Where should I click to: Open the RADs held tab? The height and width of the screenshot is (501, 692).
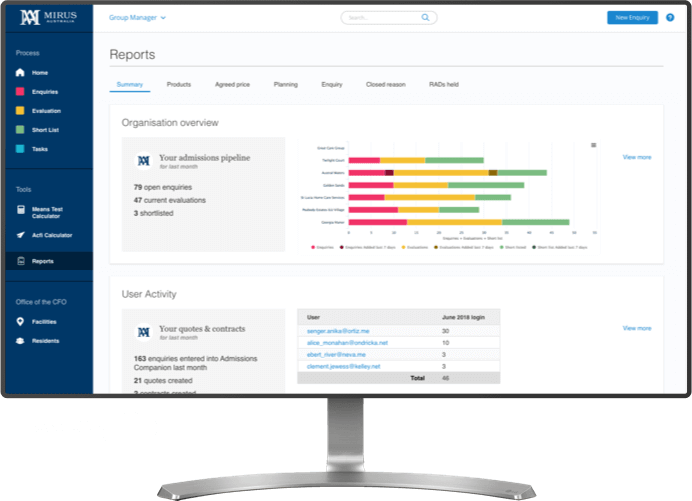pyautogui.click(x=444, y=84)
